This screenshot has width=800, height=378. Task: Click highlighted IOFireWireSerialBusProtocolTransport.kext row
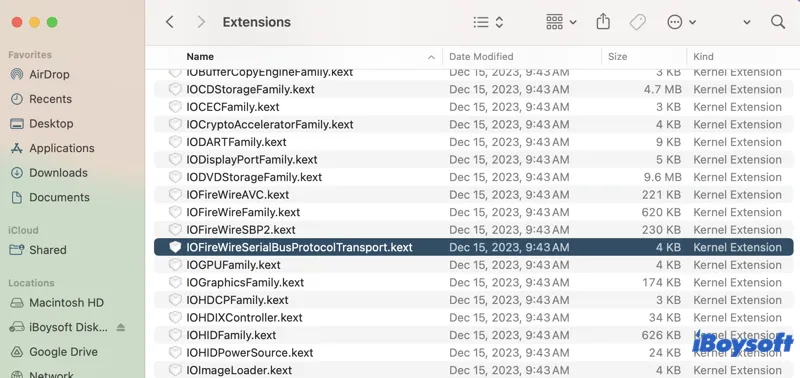pyautogui.click(x=474, y=247)
